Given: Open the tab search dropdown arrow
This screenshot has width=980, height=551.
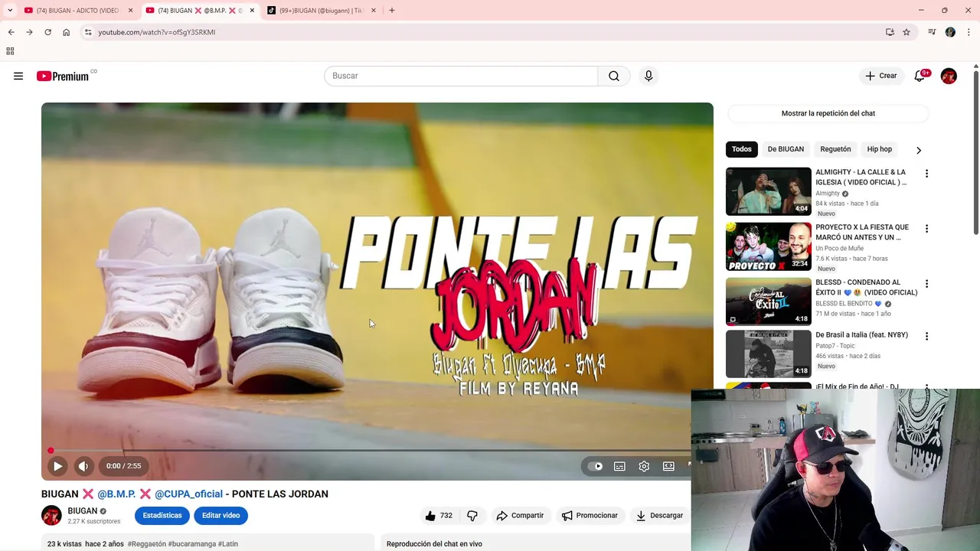Looking at the screenshot, I should [x=10, y=11].
